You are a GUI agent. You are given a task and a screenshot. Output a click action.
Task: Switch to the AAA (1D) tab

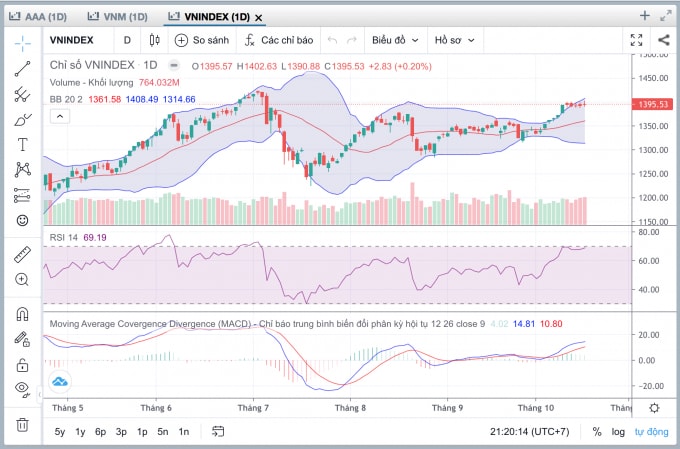tap(38, 17)
